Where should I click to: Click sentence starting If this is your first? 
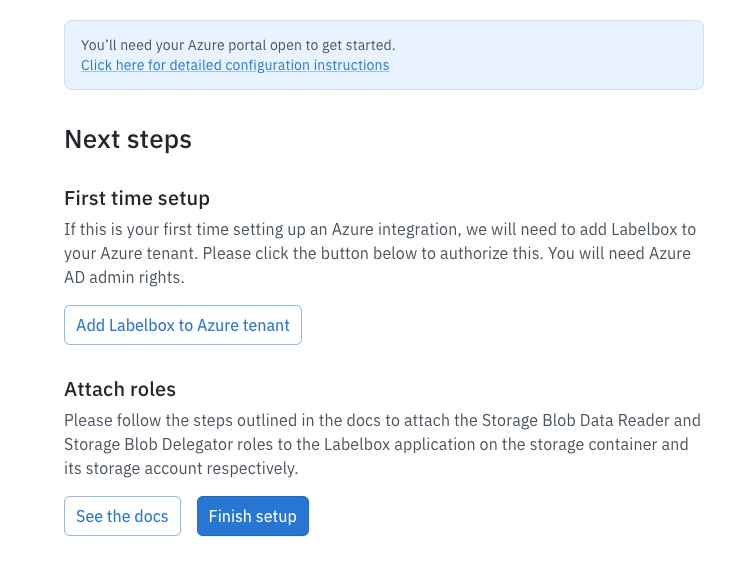pyautogui.click(x=380, y=241)
